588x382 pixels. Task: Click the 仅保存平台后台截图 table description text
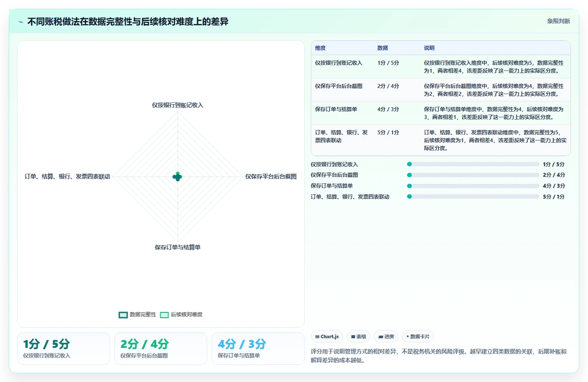(494, 90)
